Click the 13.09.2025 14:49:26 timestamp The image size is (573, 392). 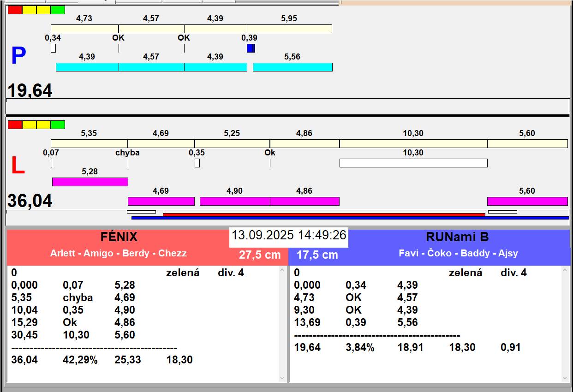pos(289,235)
